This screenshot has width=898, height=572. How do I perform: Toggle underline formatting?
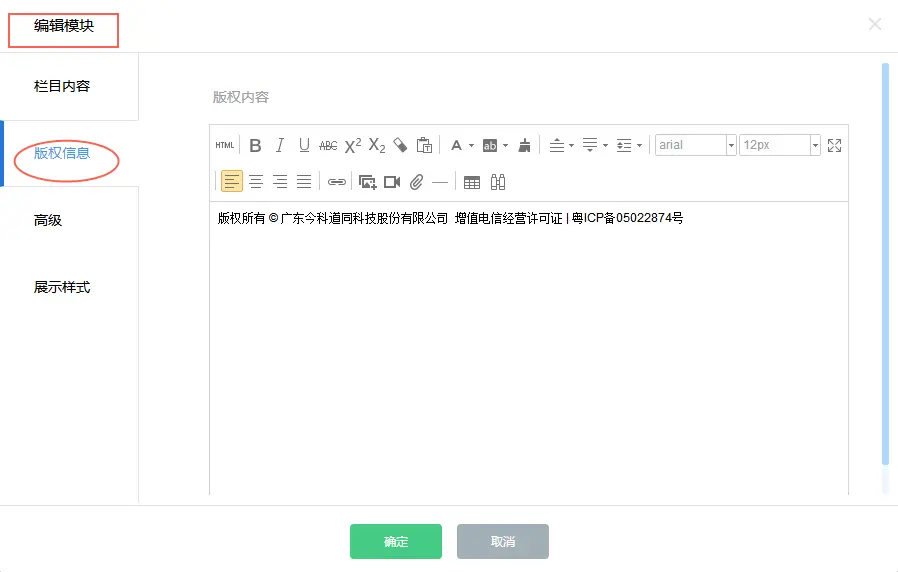click(304, 145)
